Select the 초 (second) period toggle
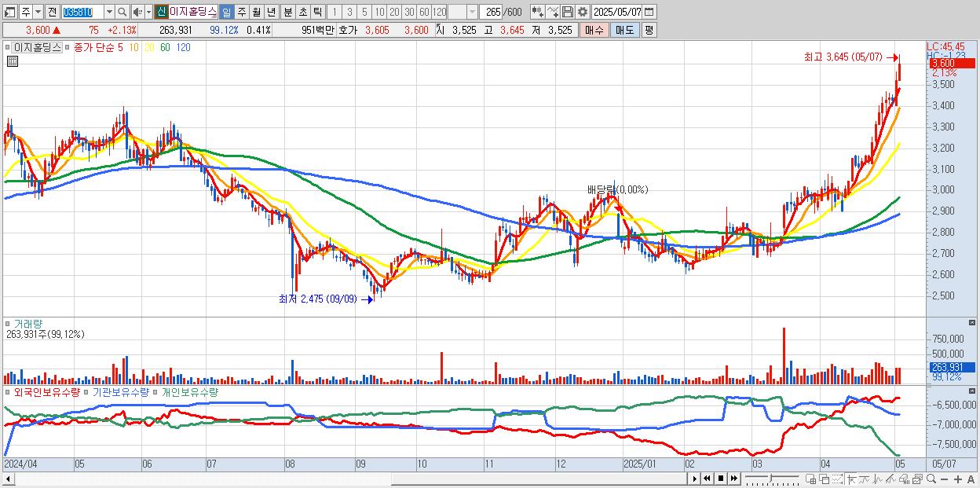This screenshot has height=488, width=980. tap(302, 12)
